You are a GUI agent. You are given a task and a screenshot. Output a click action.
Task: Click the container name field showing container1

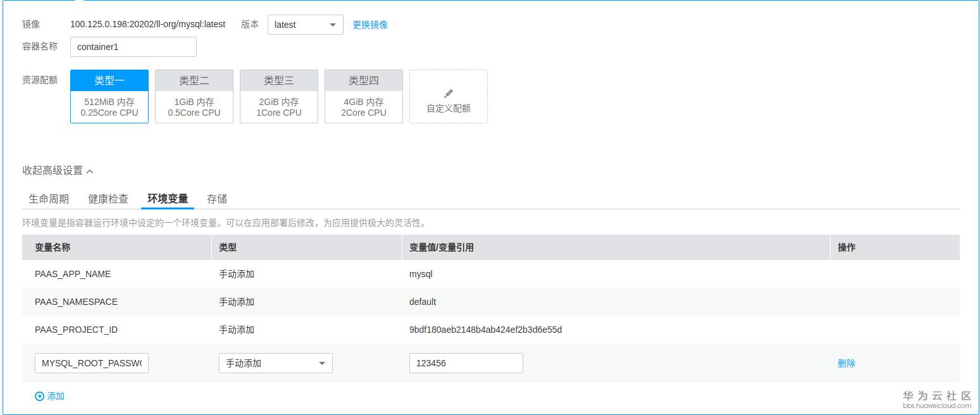click(x=133, y=46)
